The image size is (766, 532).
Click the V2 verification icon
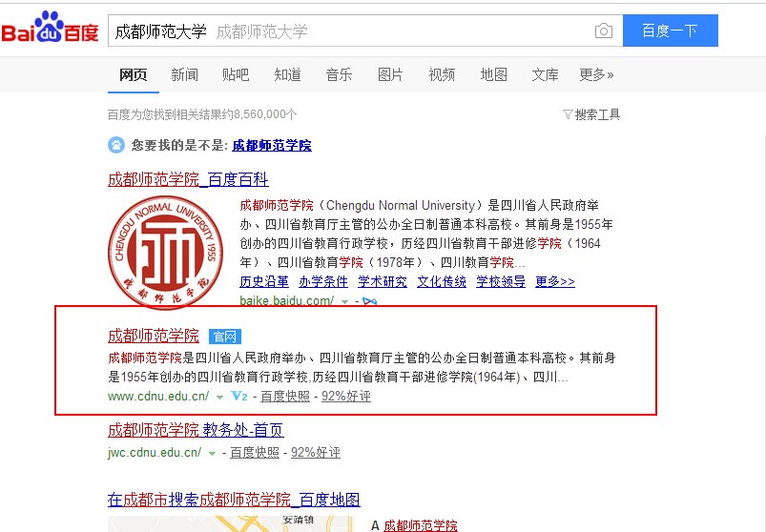coord(238,396)
